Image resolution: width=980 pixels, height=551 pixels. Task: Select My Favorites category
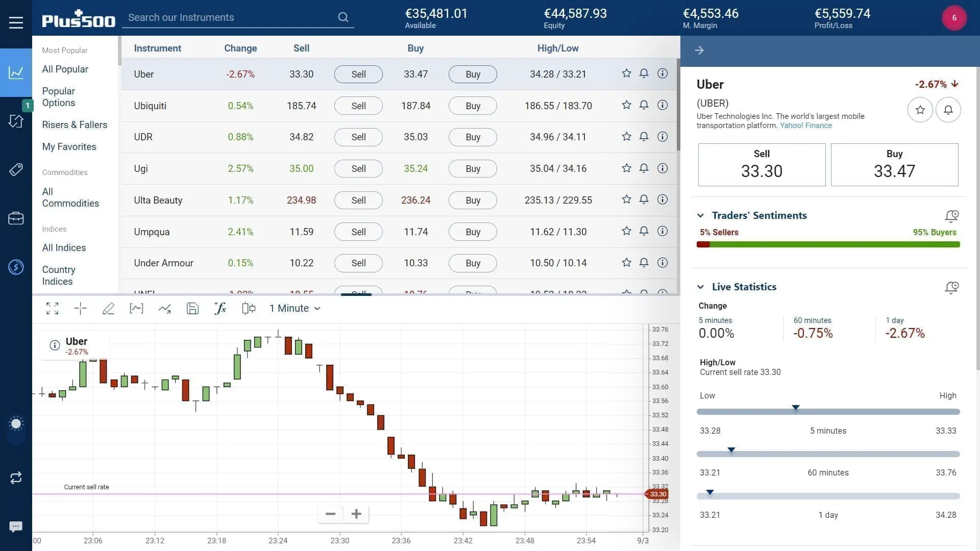point(69,147)
